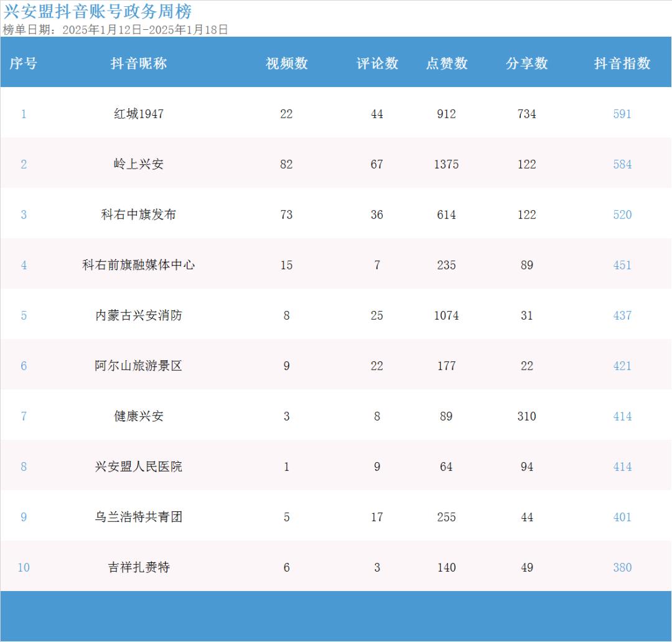This screenshot has height=642, width=672.
Task: Open 兴安盟人民医院 account entry
Action: (x=138, y=467)
